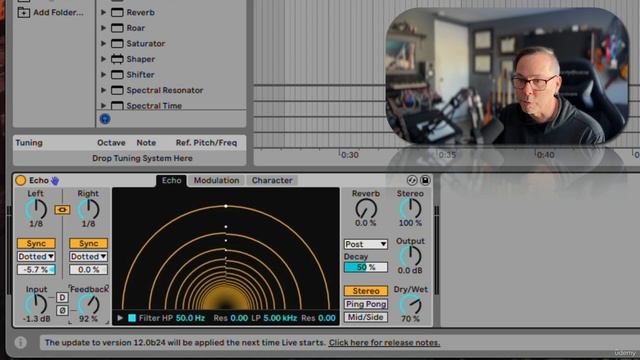
Task: Select the Shifter device icon
Action: (117, 75)
